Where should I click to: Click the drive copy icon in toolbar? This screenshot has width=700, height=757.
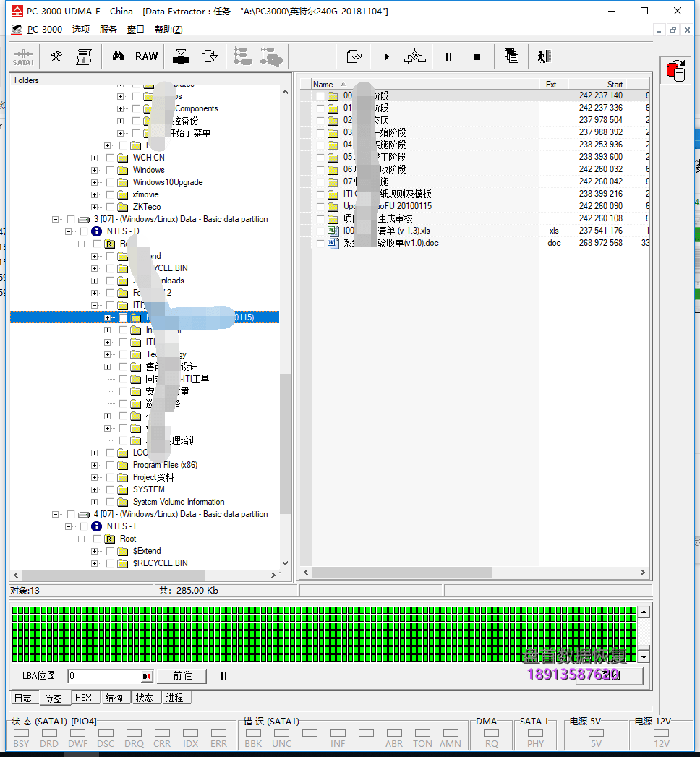pos(209,56)
